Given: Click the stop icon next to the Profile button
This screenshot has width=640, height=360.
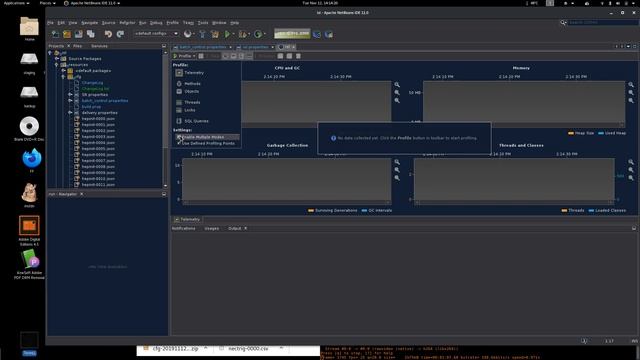Looking at the screenshot, I should (201, 56).
